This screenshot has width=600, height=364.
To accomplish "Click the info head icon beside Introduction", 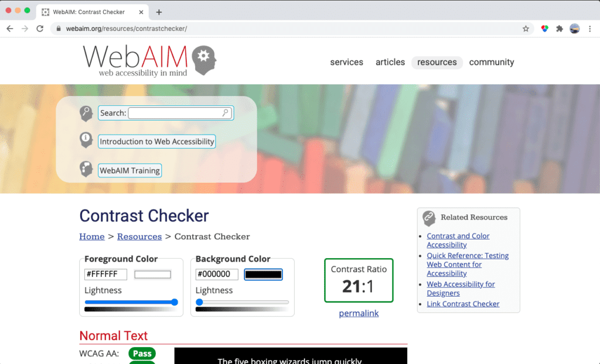I will point(86,140).
